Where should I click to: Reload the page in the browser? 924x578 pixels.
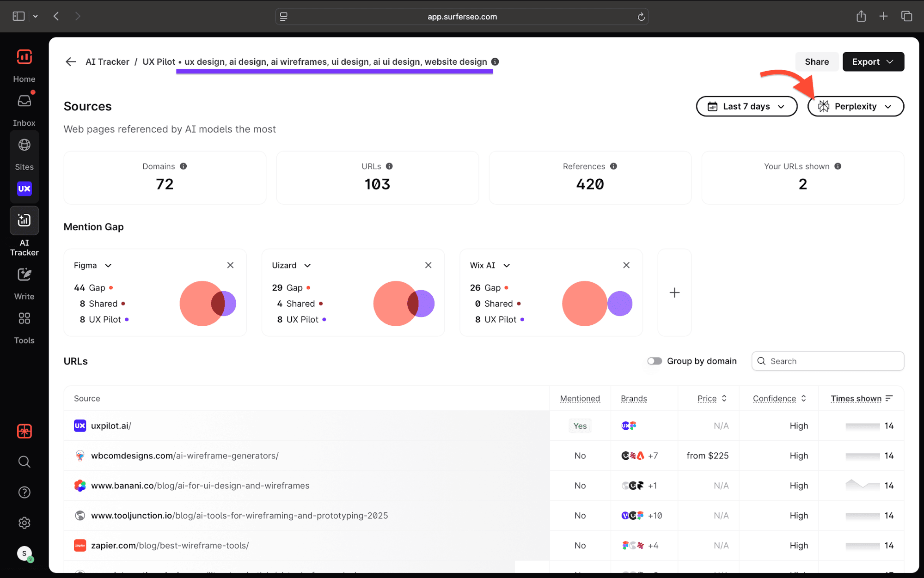click(641, 17)
